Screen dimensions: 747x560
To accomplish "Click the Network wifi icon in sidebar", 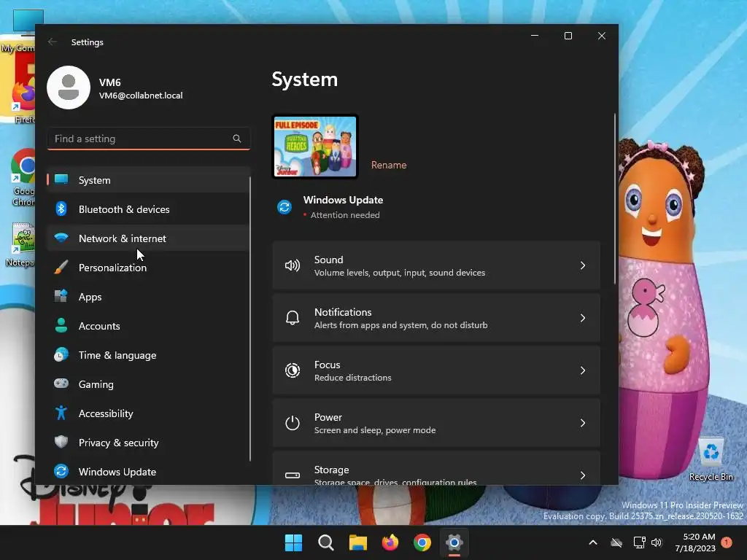I will click(x=61, y=238).
